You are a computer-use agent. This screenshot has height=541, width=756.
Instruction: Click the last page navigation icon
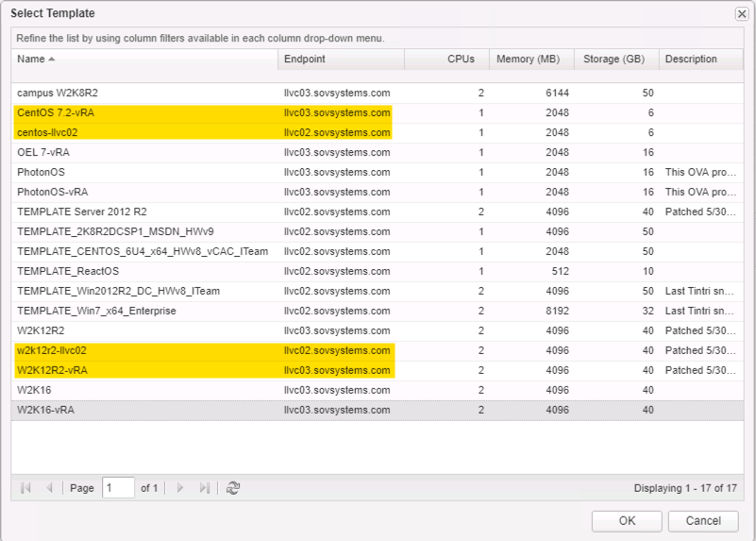(204, 488)
